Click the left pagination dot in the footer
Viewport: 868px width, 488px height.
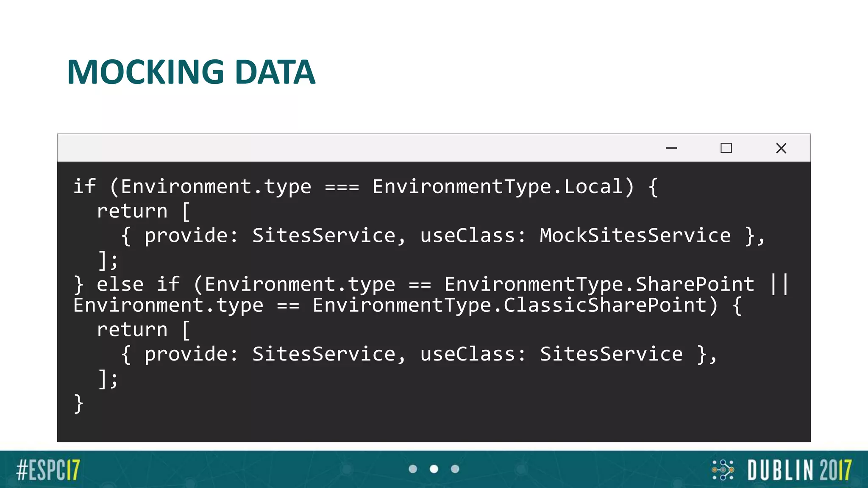(x=413, y=469)
